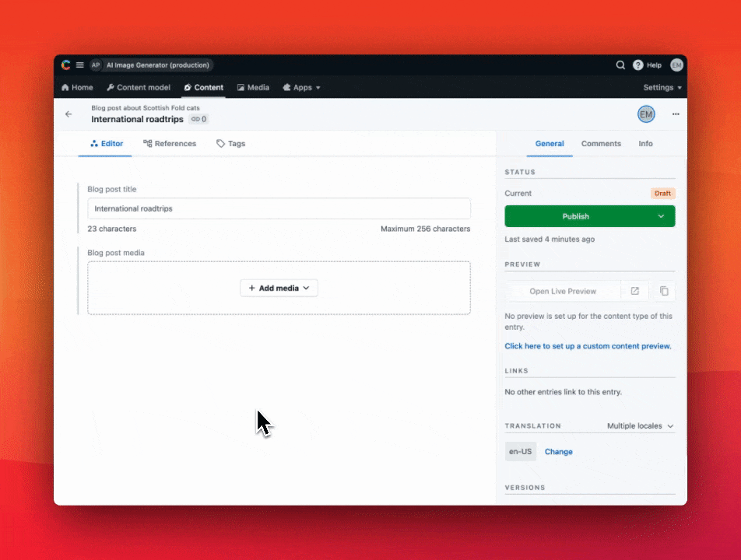This screenshot has width=741, height=560.
Task: Expand the Settings dropdown menu
Action: (662, 87)
